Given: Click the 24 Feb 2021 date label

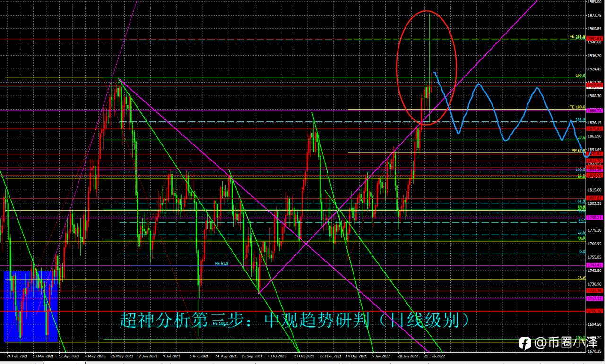Looking at the screenshot, I should point(17,356).
